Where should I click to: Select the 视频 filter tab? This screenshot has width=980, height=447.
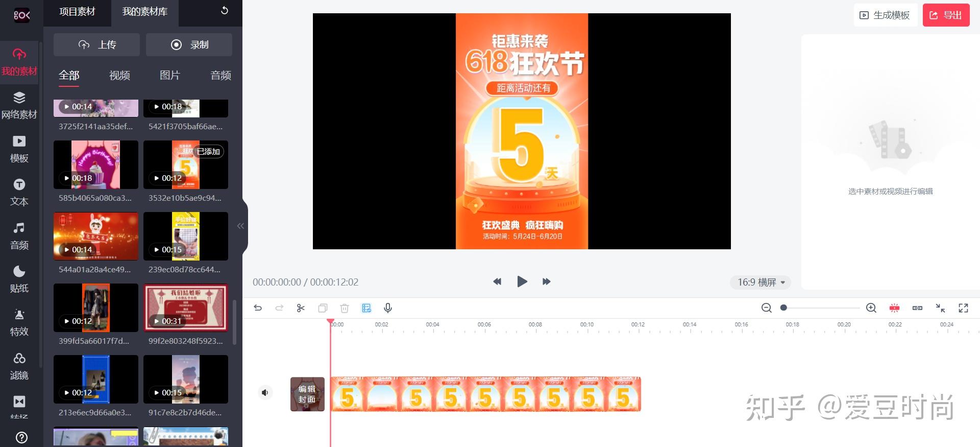click(x=119, y=76)
